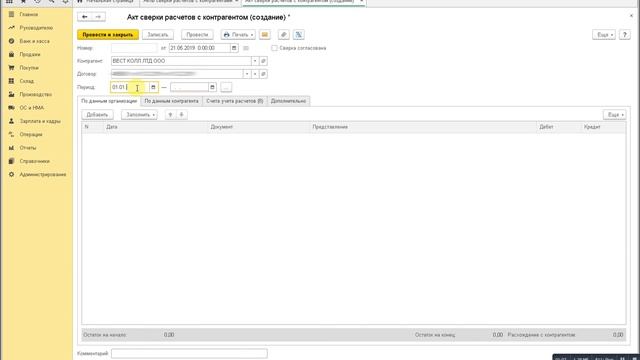Viewport: 640px width, 360px height.
Task: Click into the Комментарий field
Action: coord(189,353)
